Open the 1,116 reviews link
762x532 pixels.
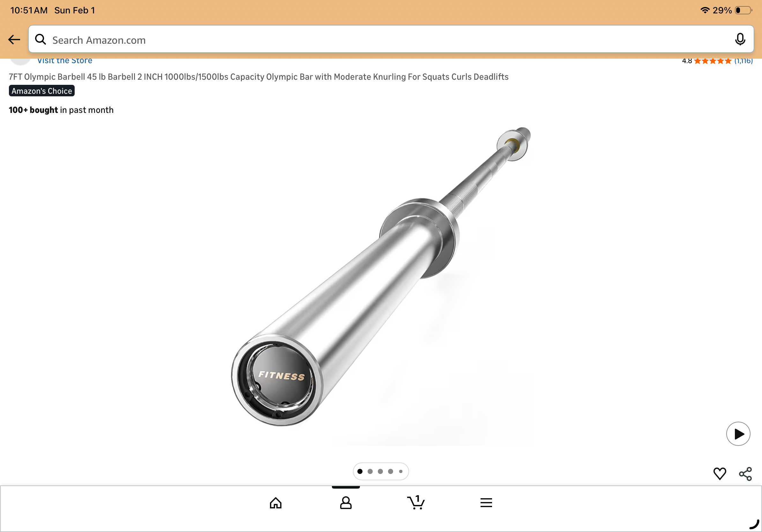pyautogui.click(x=743, y=61)
